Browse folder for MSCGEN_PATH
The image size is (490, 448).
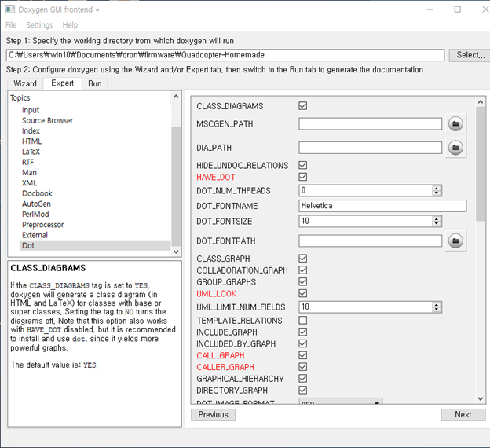(x=455, y=124)
